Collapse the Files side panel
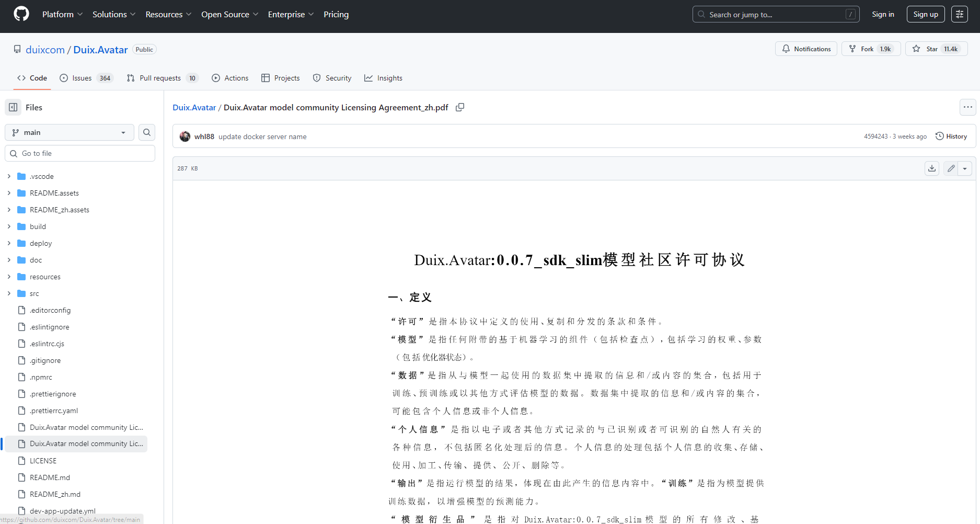This screenshot has width=980, height=524. [x=13, y=107]
